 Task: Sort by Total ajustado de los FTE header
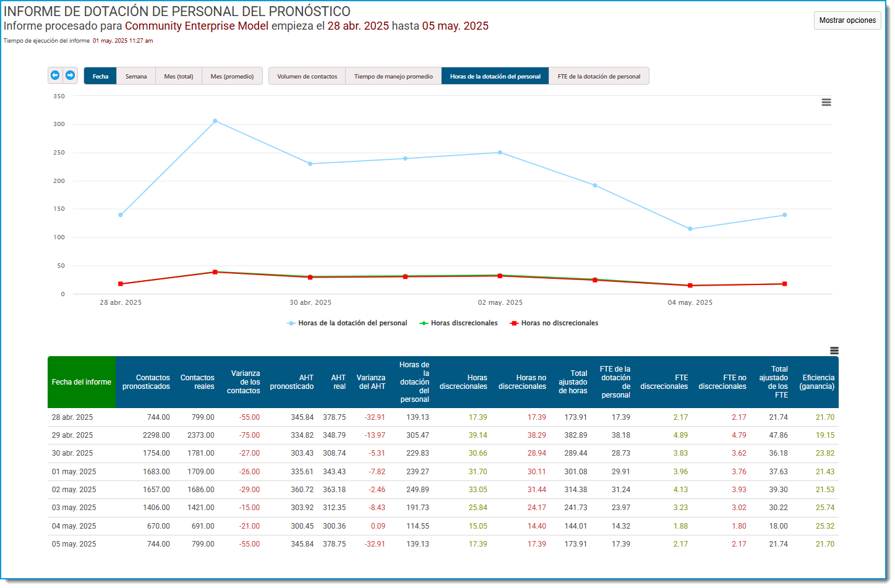[x=773, y=382]
